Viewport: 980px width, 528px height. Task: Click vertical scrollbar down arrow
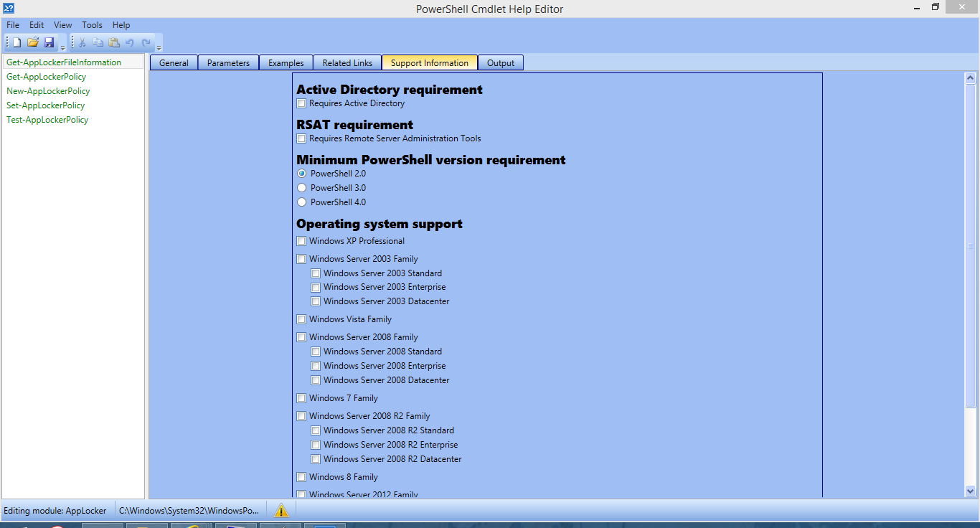[971, 491]
